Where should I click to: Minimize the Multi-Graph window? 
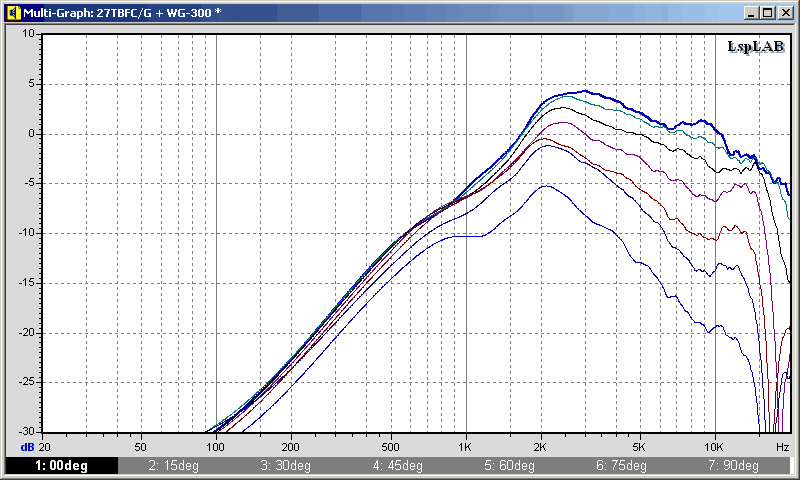[750, 13]
